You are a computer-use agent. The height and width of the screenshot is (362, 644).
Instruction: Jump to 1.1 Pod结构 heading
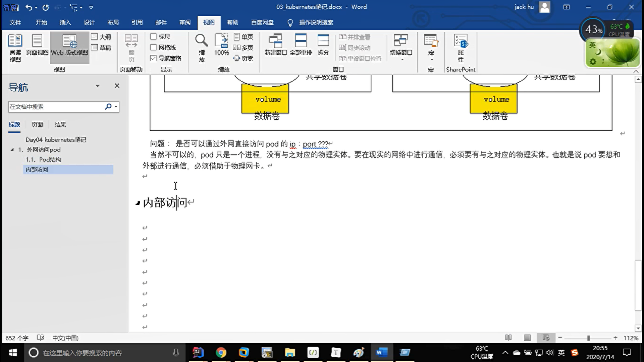44,160
